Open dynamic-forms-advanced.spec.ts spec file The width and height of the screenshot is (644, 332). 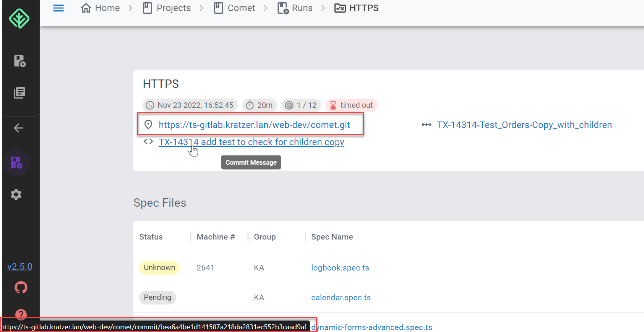(x=371, y=327)
